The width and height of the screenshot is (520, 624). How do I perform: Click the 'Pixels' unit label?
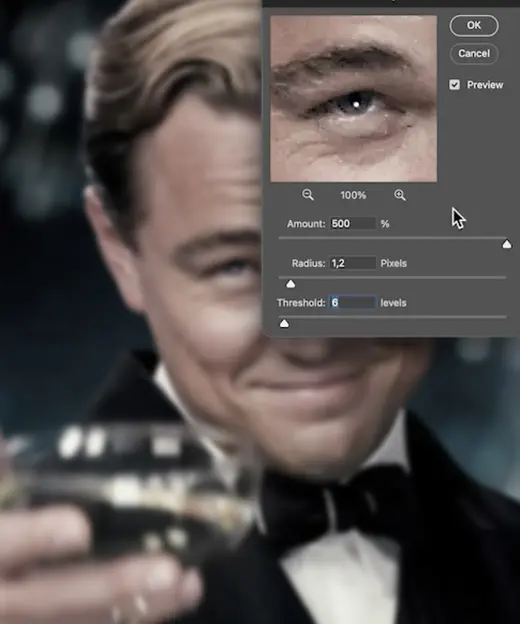pyautogui.click(x=393, y=263)
